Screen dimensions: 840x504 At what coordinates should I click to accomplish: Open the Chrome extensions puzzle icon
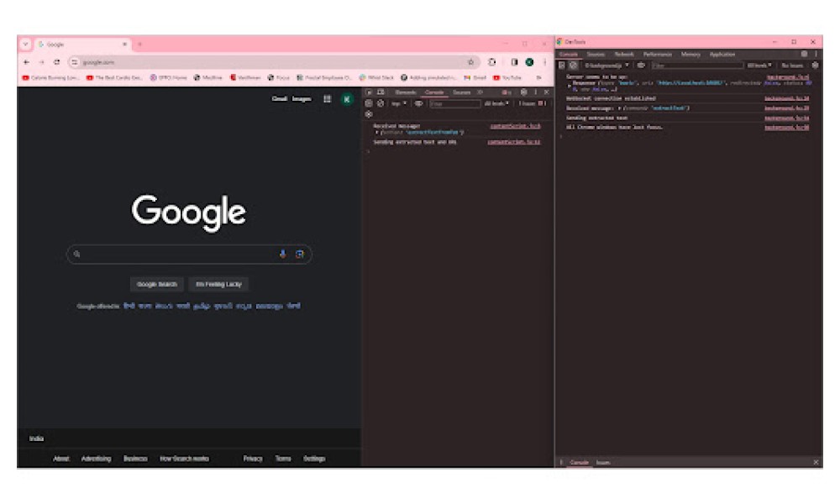pos(491,62)
